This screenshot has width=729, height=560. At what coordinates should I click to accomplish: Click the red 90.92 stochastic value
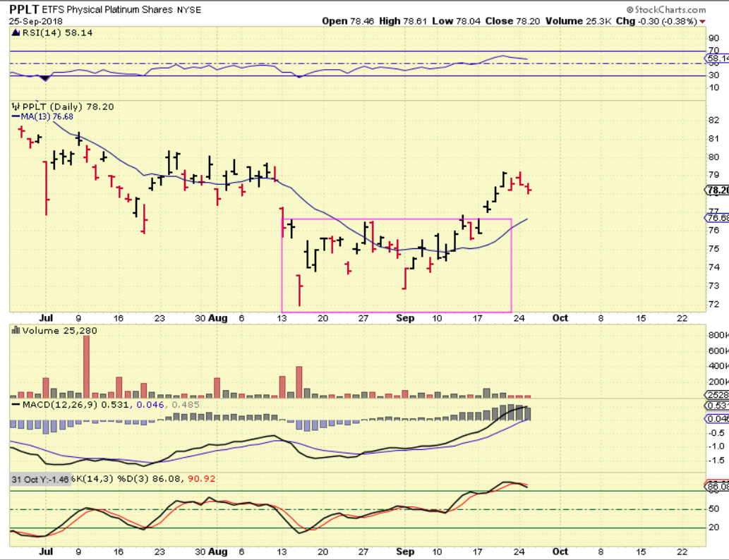201,478
